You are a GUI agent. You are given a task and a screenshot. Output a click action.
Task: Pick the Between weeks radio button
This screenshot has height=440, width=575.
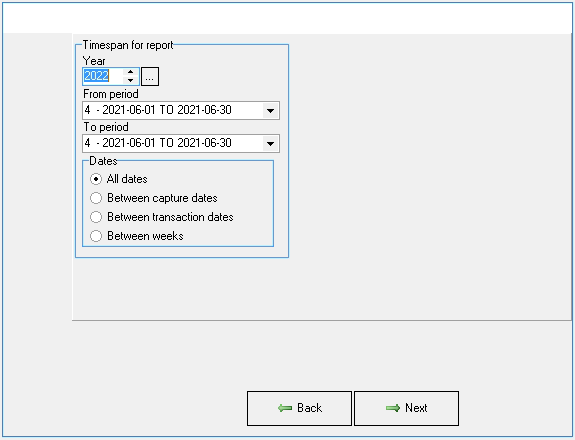pos(96,236)
